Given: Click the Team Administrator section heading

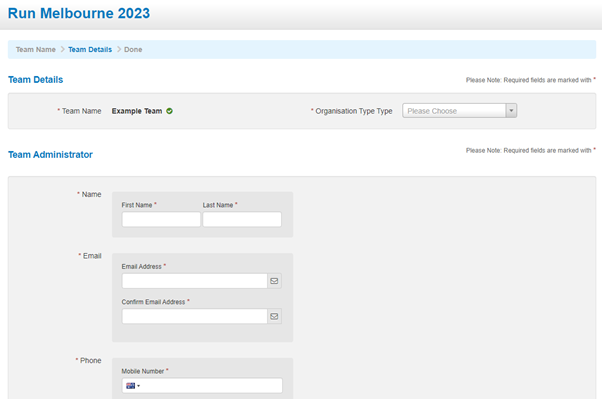Looking at the screenshot, I should click(x=50, y=154).
